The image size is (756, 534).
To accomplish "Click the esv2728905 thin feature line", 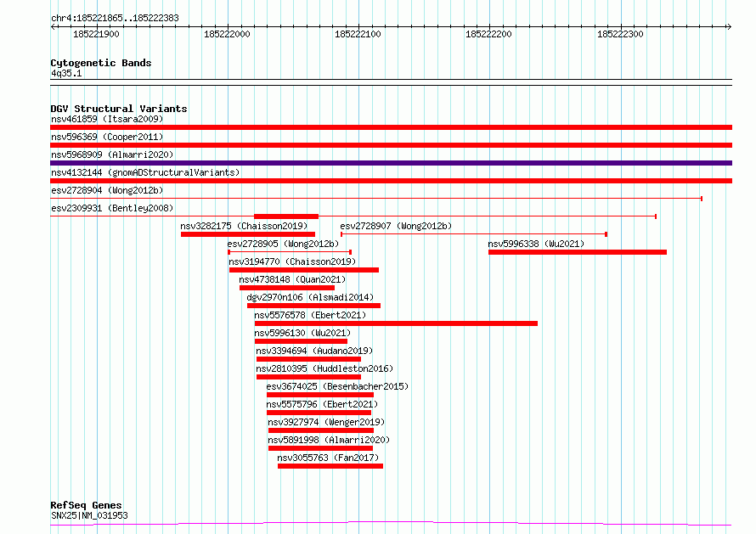I will [290, 252].
